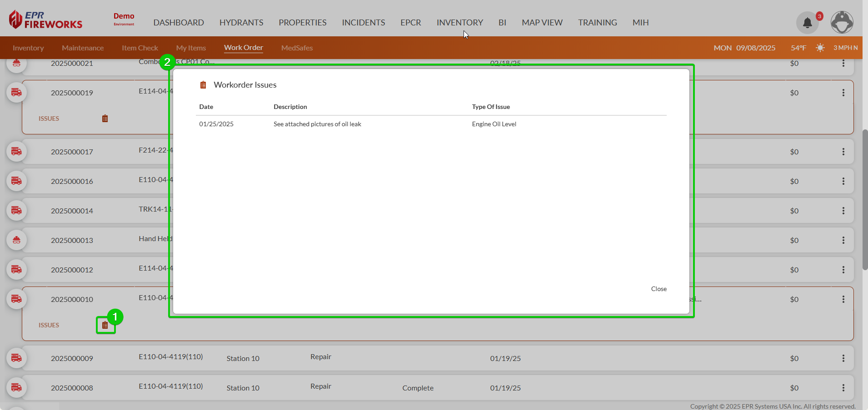The height and width of the screenshot is (410, 868).
Task: Open three-dot menu for work order 2025000019
Action: coord(843,93)
